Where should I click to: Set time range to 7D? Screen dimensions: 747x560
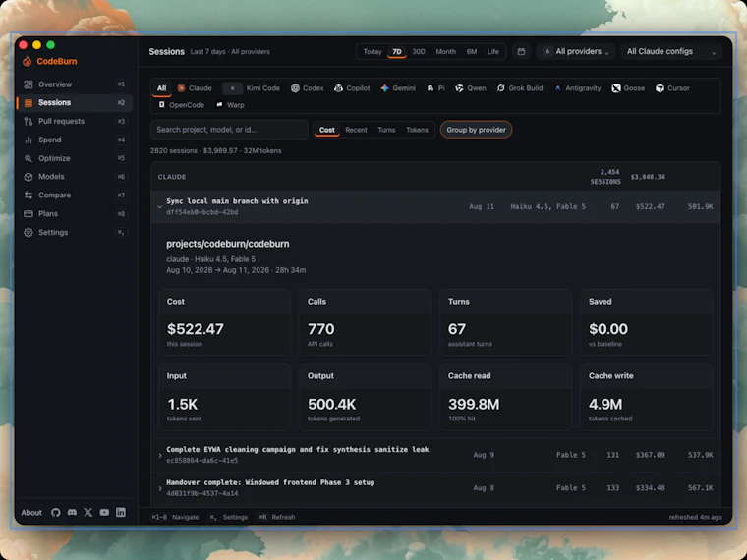[x=397, y=51]
